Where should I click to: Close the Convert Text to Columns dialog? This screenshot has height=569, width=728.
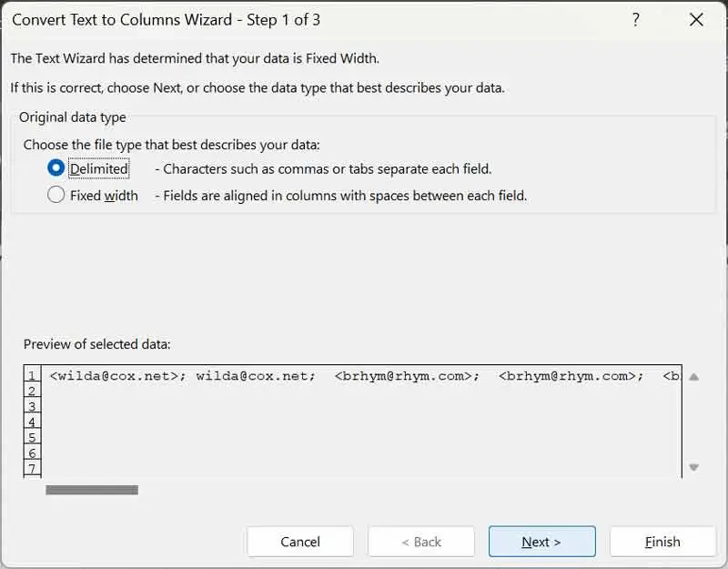pos(696,20)
